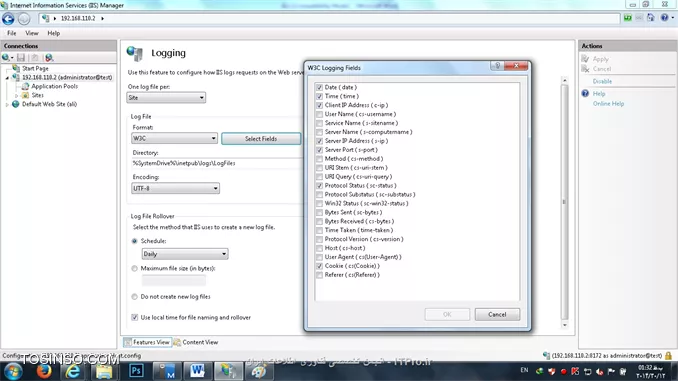The width and height of the screenshot is (678, 381).
Task: Check URI Stem ( cs-uri-stem ) field
Action: [x=319, y=168]
